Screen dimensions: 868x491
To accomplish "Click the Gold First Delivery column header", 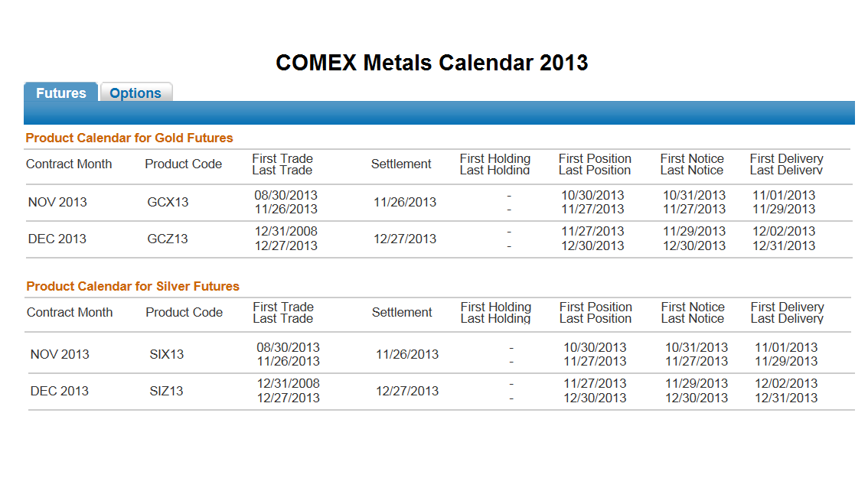I will pyautogui.click(x=786, y=159).
